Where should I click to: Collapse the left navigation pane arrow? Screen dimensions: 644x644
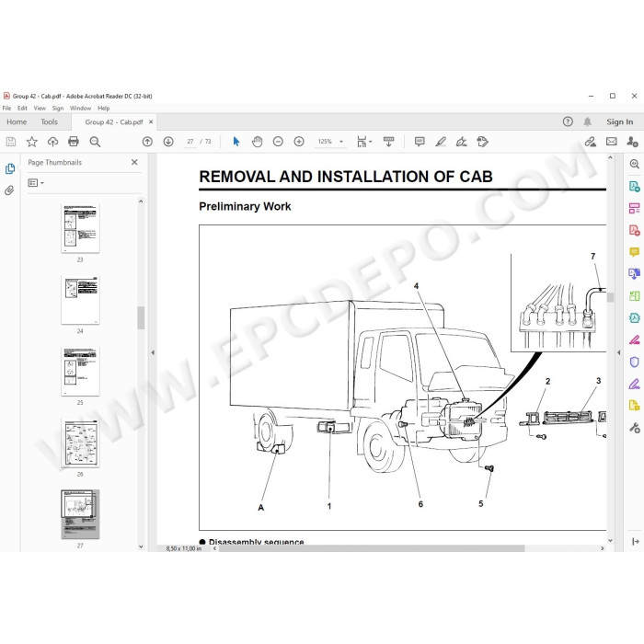pos(153,352)
